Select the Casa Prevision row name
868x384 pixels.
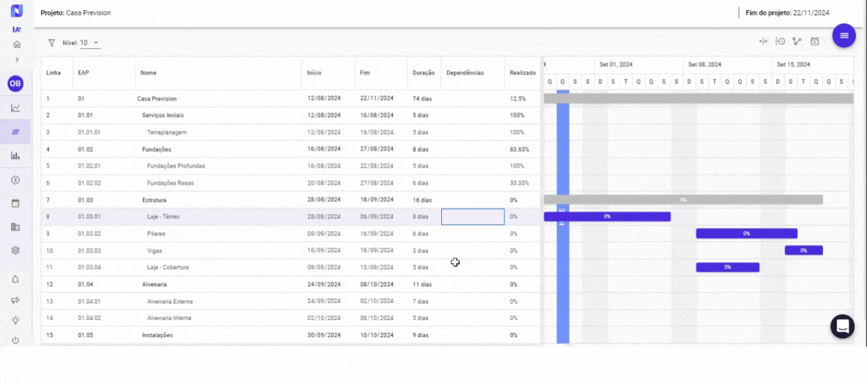pos(157,98)
